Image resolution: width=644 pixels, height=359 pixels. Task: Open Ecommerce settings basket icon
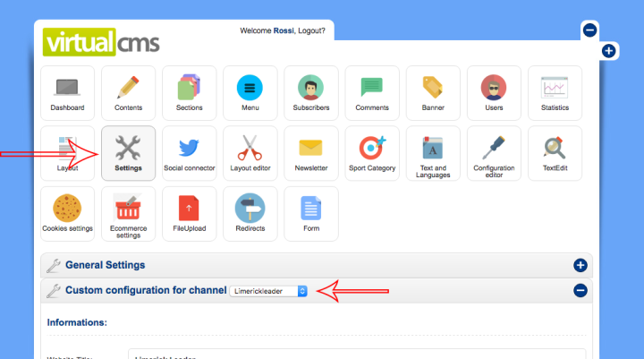click(128, 213)
